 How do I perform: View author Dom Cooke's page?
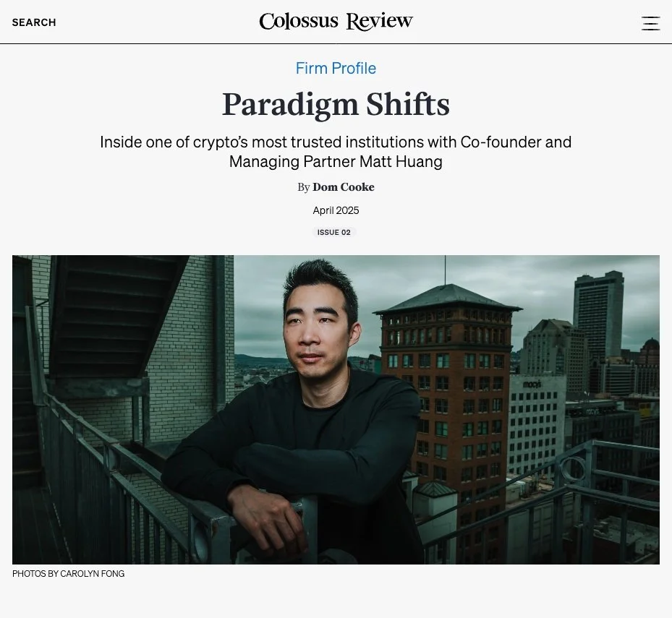tap(344, 187)
